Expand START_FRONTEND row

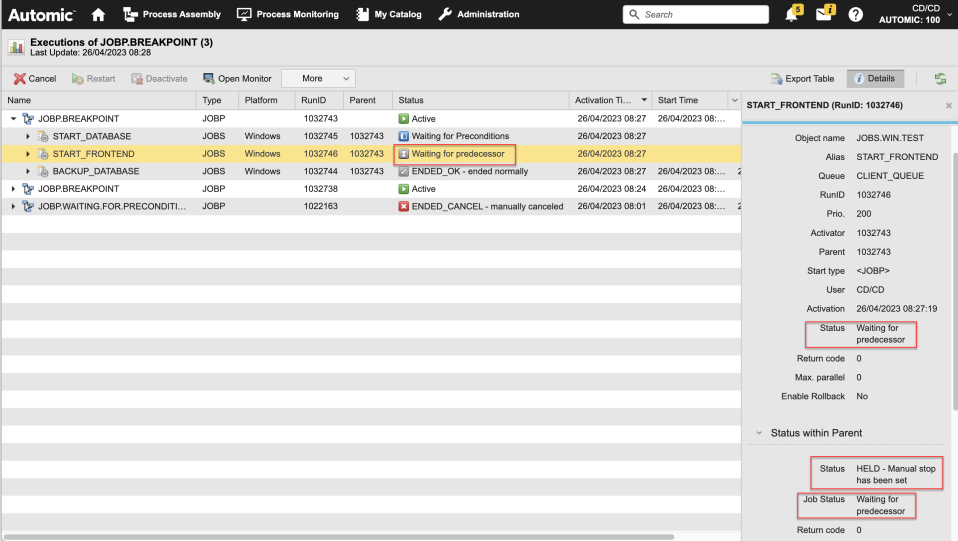click(x=27, y=154)
